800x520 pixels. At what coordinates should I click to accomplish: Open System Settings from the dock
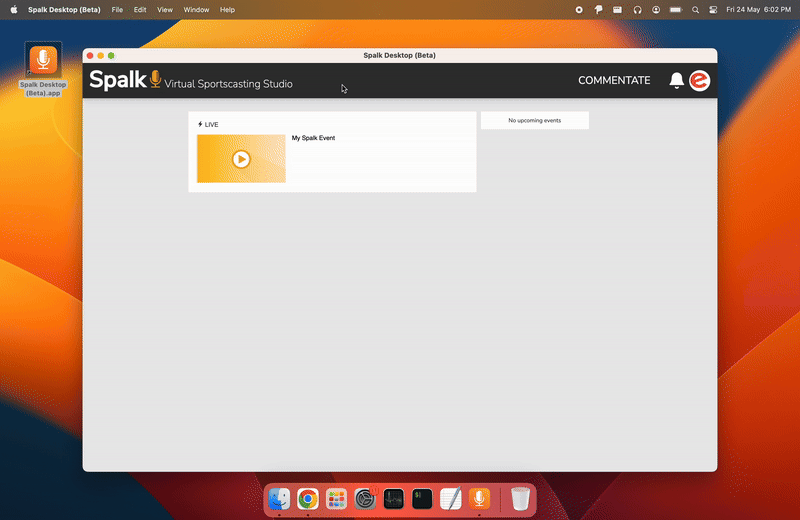click(x=365, y=499)
